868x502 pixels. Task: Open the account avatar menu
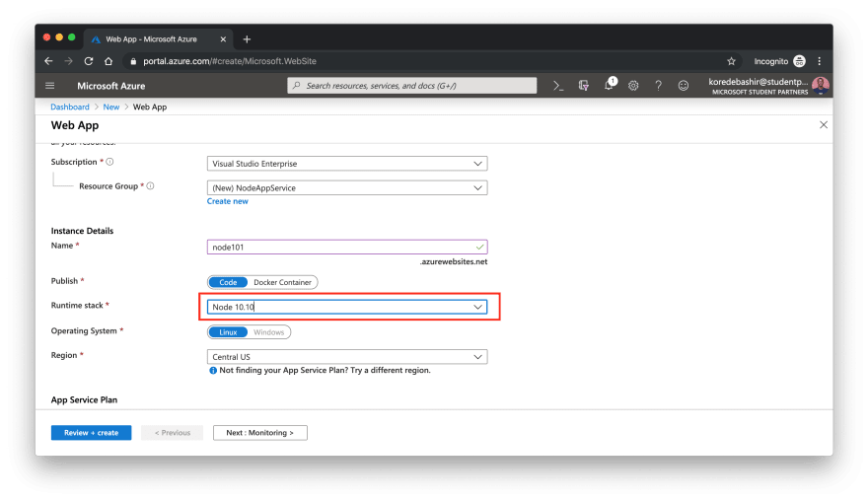821,85
